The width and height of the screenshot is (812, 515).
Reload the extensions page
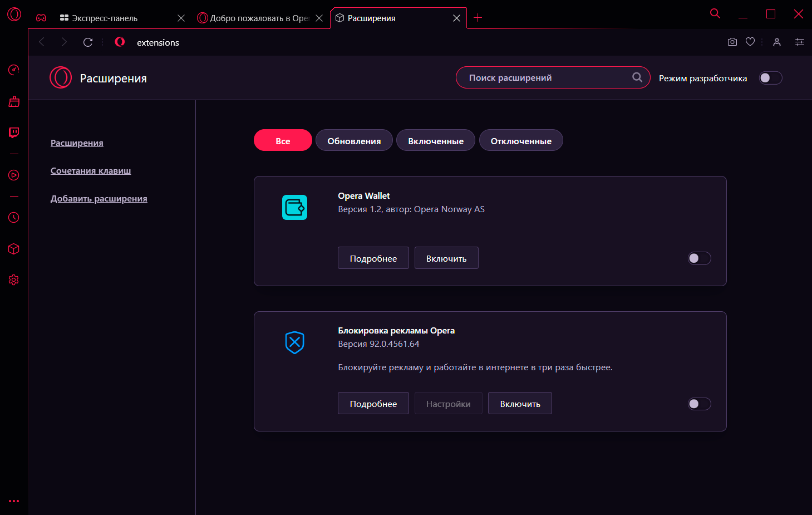click(x=88, y=42)
